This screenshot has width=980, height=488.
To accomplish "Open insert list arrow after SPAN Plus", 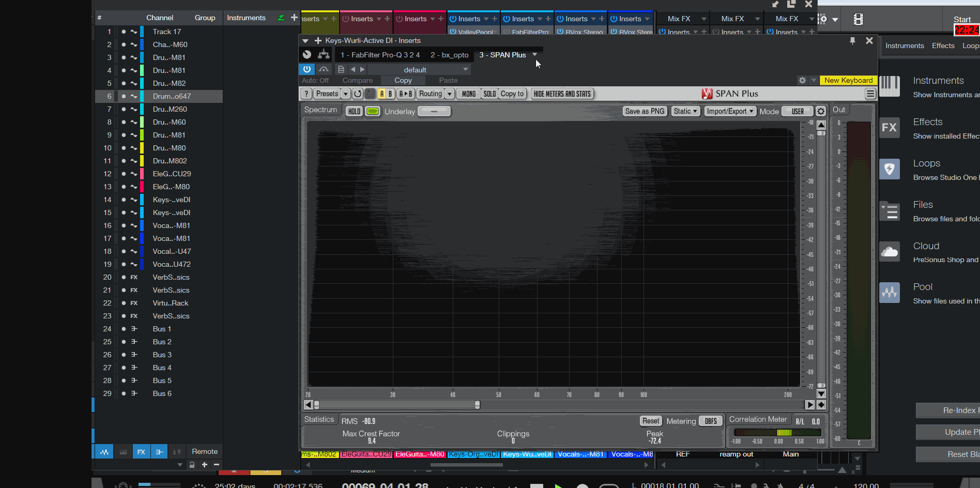I will click(x=534, y=54).
